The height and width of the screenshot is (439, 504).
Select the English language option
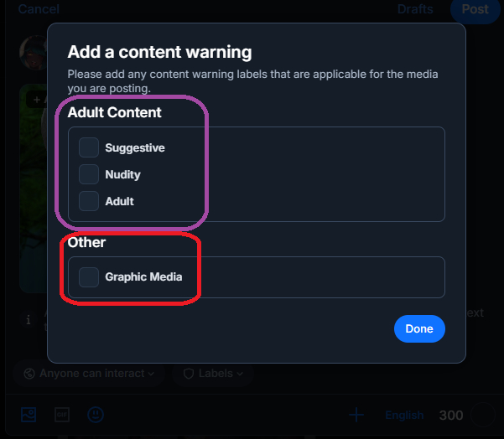pyautogui.click(x=404, y=416)
